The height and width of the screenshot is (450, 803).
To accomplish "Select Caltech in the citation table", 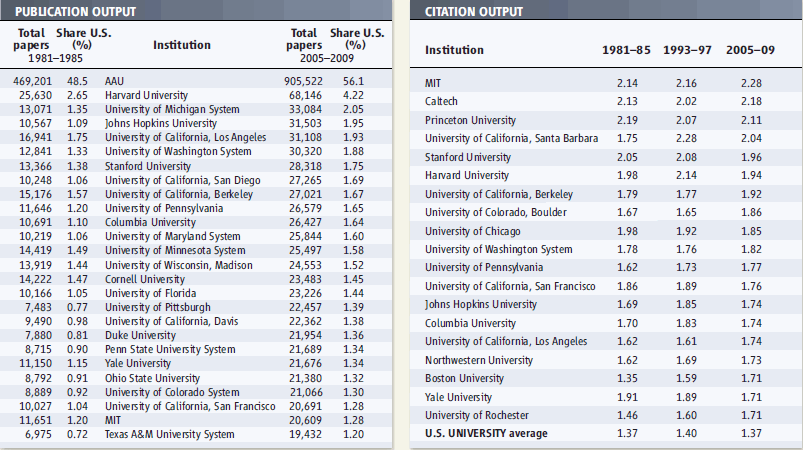I will [x=441, y=101].
